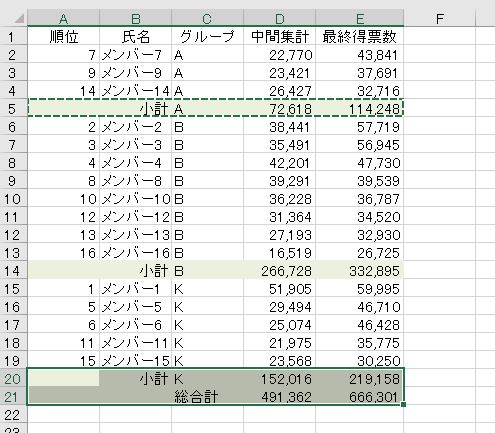The height and width of the screenshot is (433, 495).
Task: Click the Select All corner triangle
Action: click(19, 19)
